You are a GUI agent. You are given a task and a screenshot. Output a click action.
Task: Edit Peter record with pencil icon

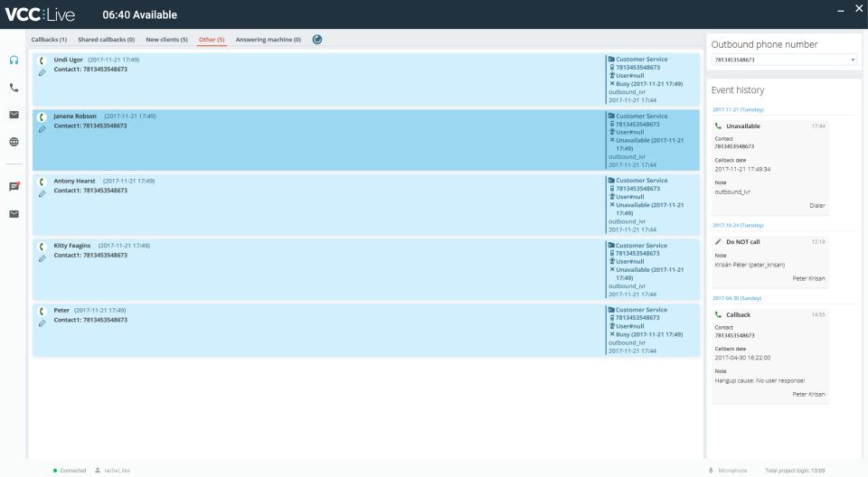tap(42, 323)
